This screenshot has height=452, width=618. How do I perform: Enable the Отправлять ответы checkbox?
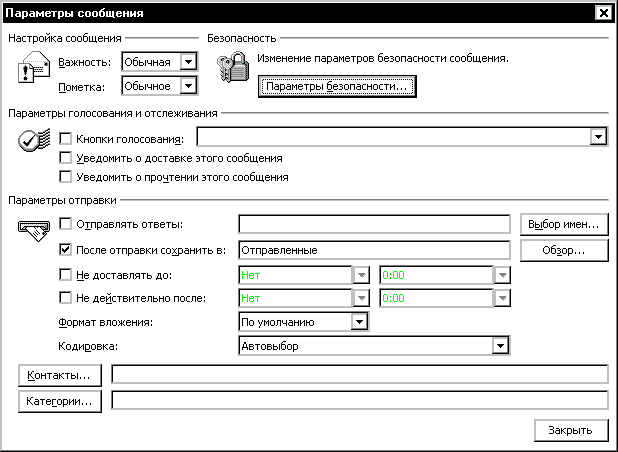(x=65, y=224)
